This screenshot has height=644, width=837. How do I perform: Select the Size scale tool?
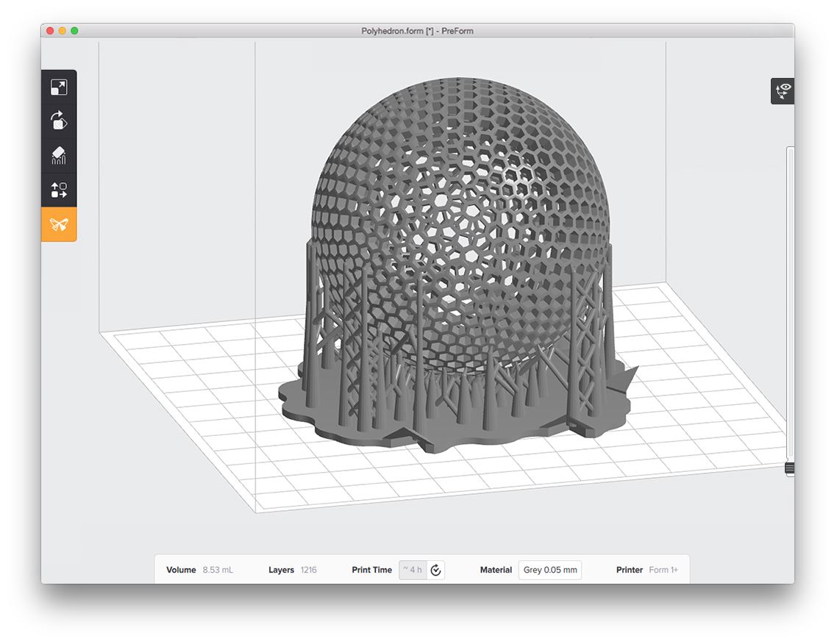(x=59, y=87)
